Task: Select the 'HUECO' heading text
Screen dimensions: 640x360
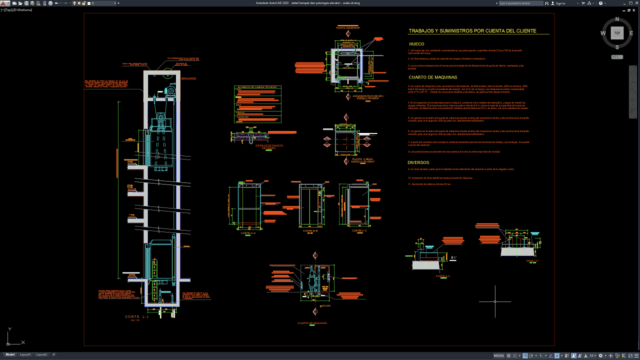Action: pos(416,44)
